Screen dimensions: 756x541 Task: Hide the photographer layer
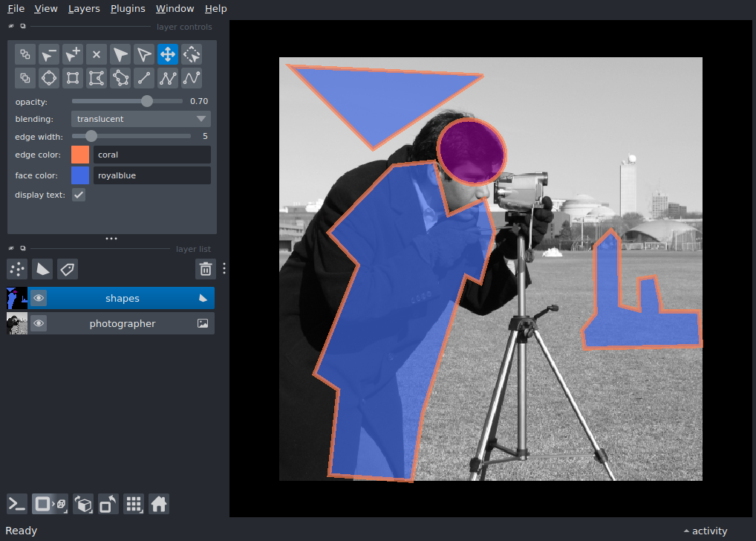[x=38, y=323]
